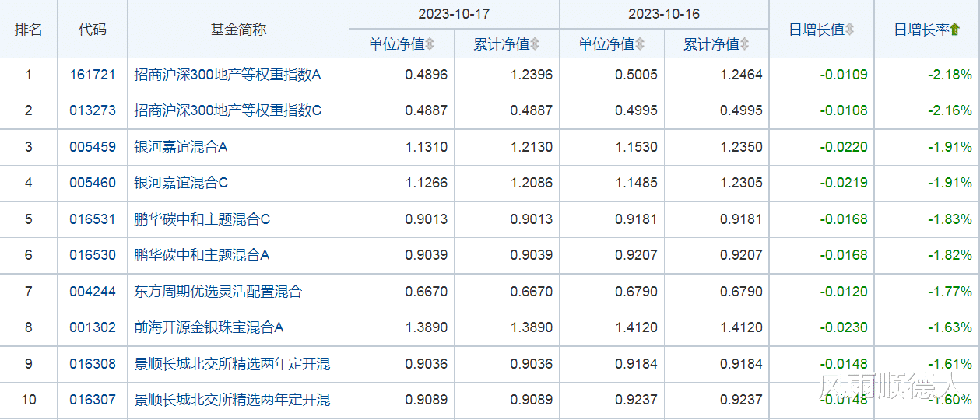Select the 1.2305 cumulative value cell
980x420 pixels.
point(717,184)
